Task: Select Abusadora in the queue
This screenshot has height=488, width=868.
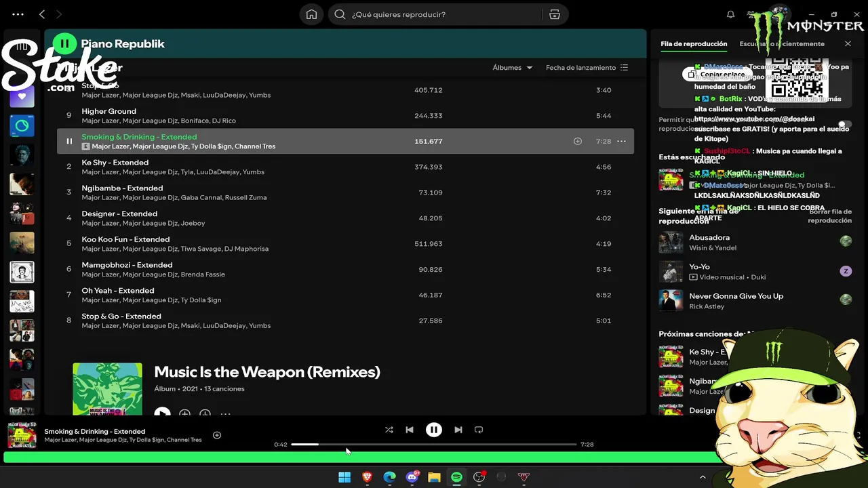Action: (755, 242)
